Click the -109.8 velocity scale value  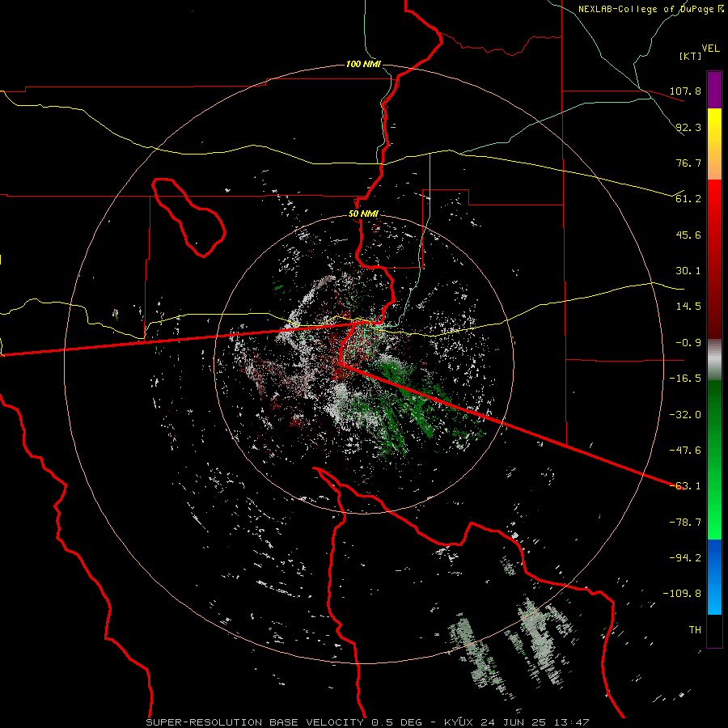[682, 594]
